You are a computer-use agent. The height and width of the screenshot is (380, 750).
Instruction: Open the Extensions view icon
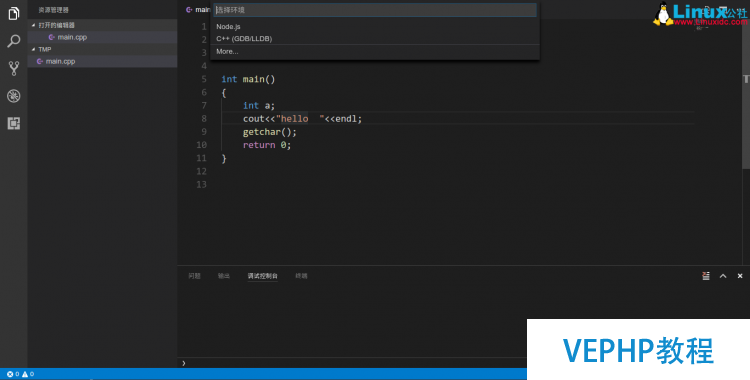tap(14, 123)
